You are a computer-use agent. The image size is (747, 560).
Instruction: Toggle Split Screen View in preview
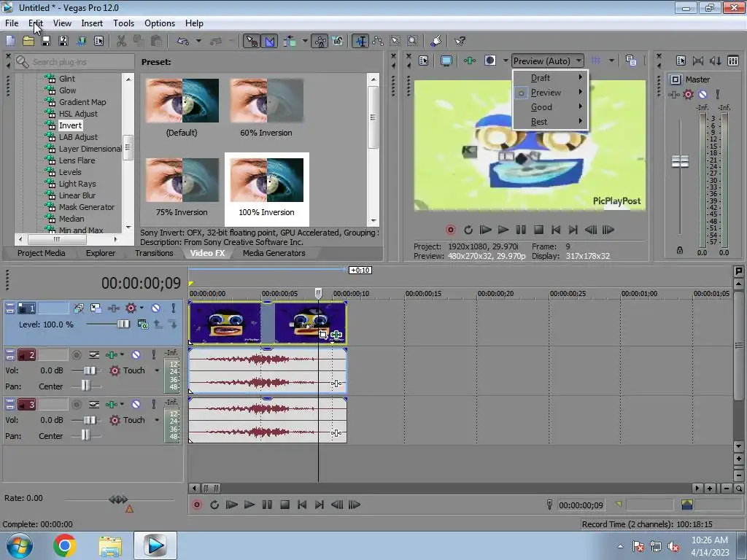click(x=489, y=61)
